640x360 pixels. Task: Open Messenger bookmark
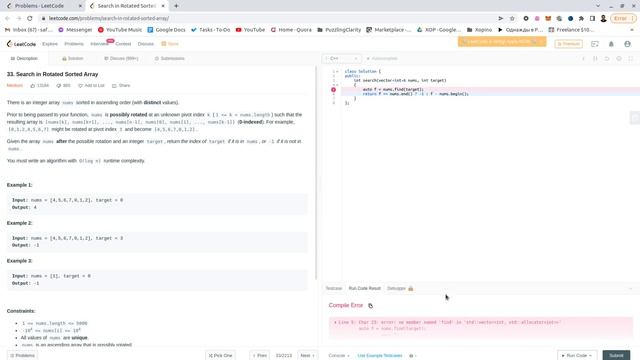(x=75, y=30)
